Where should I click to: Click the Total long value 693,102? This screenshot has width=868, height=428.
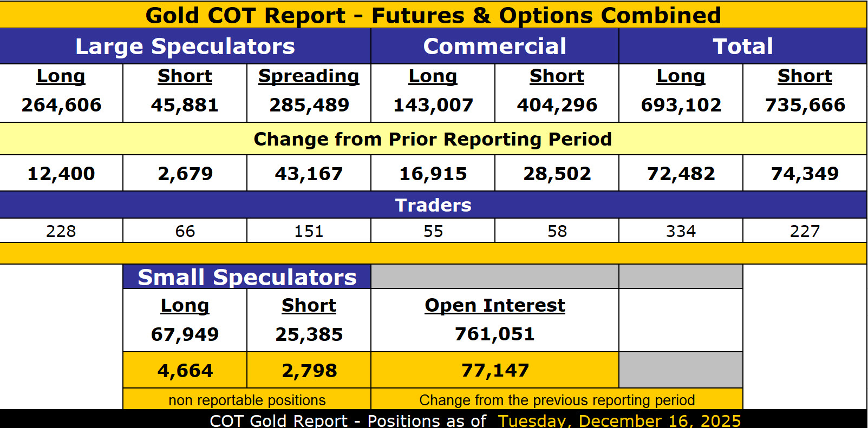coord(681,105)
